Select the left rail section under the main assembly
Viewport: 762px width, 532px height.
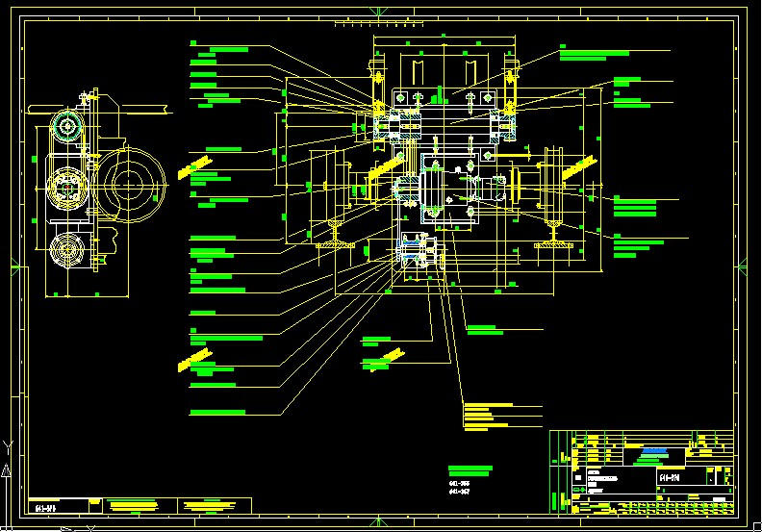335,235
